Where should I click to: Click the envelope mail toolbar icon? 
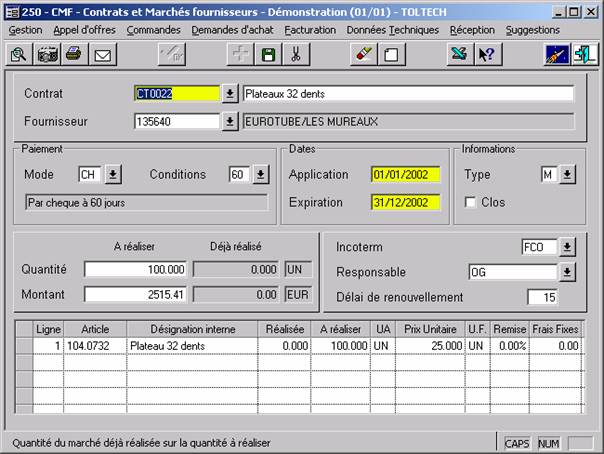click(102, 54)
